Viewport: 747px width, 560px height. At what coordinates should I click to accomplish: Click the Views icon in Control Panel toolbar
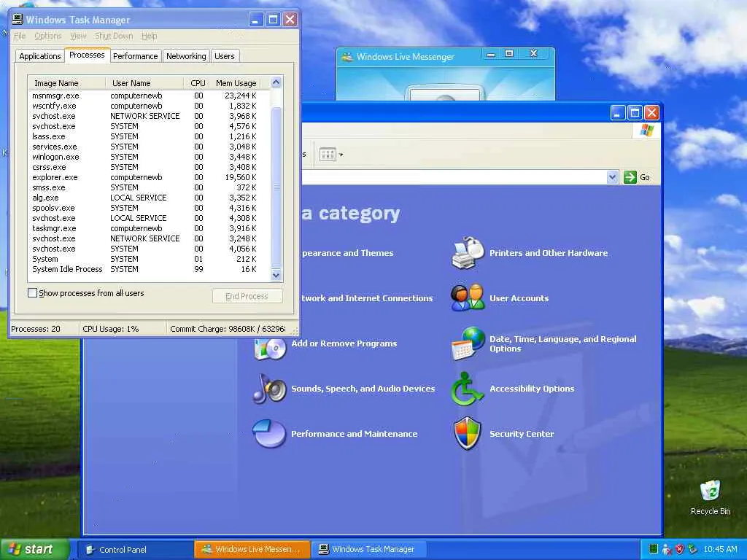(x=328, y=155)
